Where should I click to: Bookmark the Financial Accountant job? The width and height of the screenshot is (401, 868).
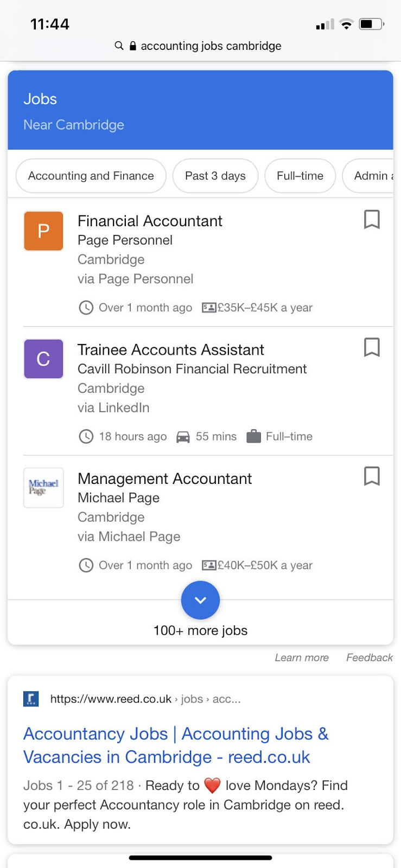[372, 220]
